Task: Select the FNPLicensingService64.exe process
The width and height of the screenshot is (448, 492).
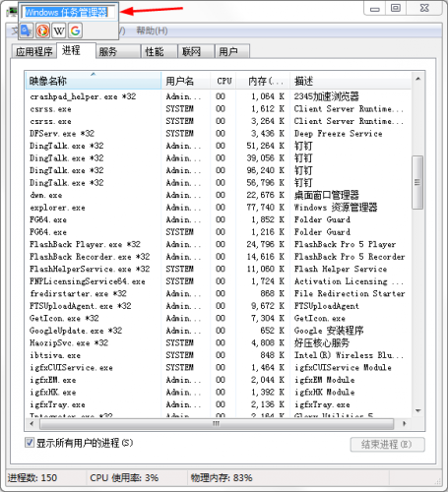Action: tap(219, 281)
